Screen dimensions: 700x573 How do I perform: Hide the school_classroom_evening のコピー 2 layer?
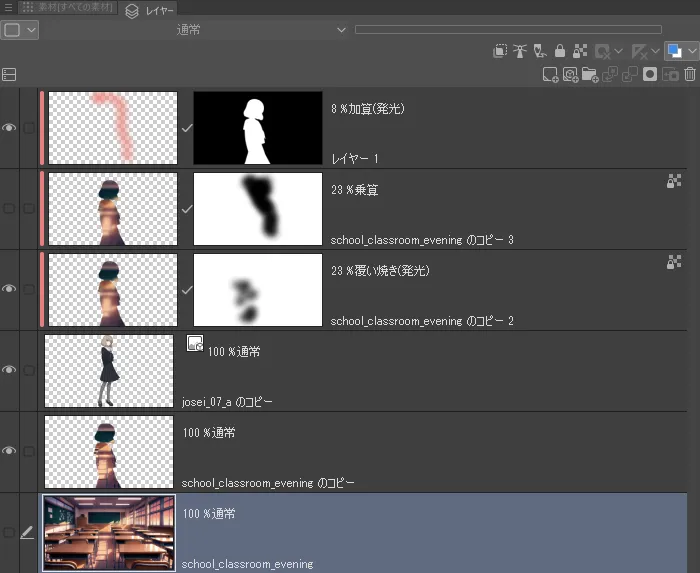[x=9, y=289]
